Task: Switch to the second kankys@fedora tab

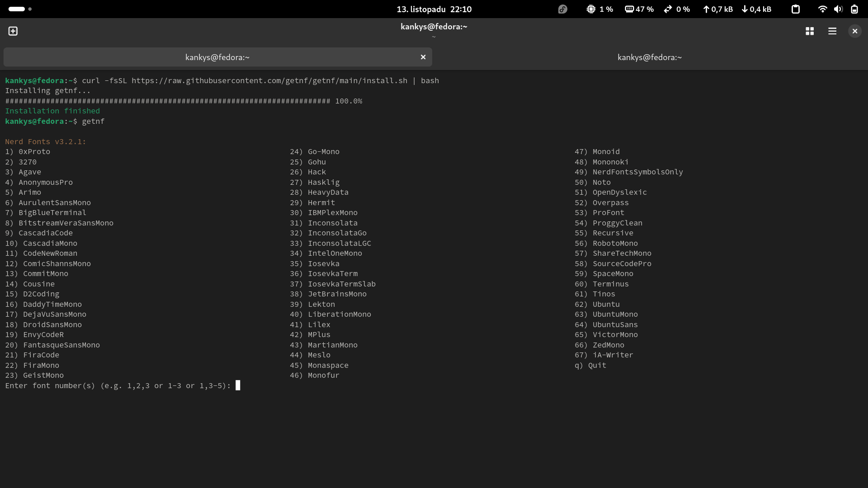Action: (x=649, y=57)
